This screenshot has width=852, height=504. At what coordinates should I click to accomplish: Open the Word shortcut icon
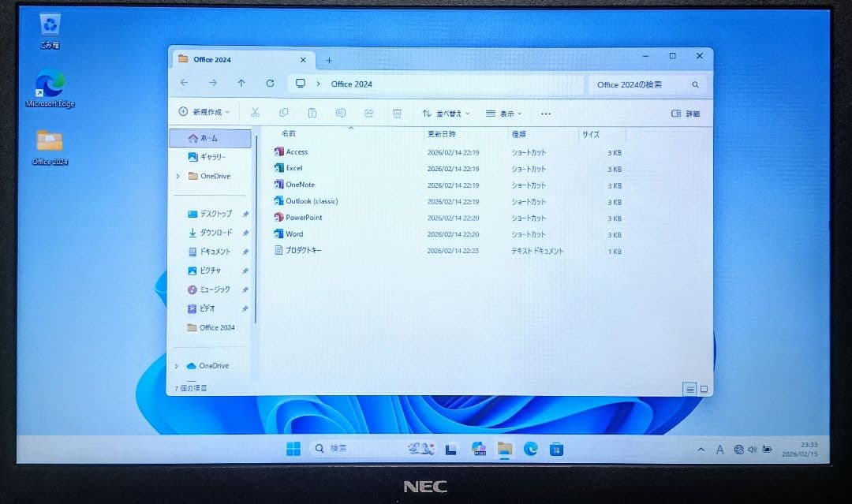click(278, 233)
